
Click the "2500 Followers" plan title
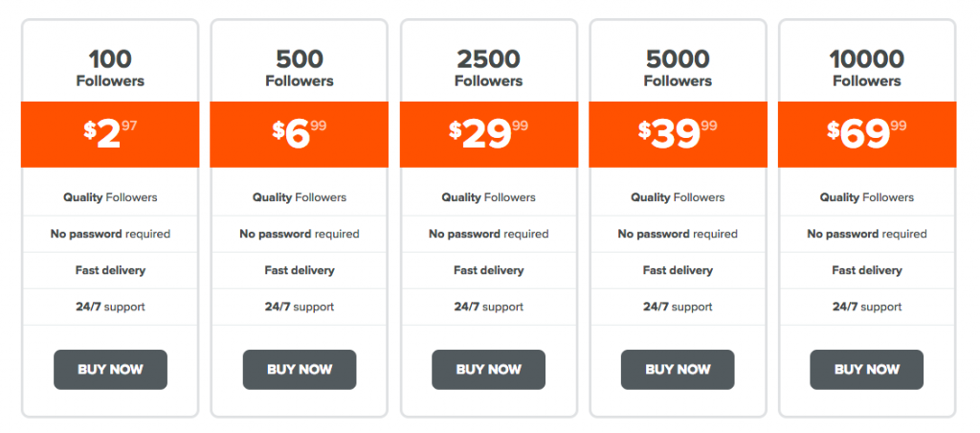[x=488, y=68]
